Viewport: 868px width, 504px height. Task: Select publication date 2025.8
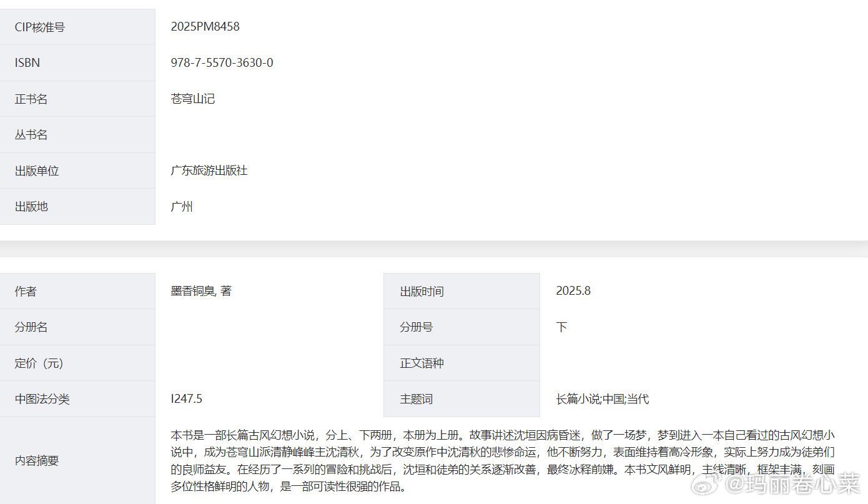point(573,291)
